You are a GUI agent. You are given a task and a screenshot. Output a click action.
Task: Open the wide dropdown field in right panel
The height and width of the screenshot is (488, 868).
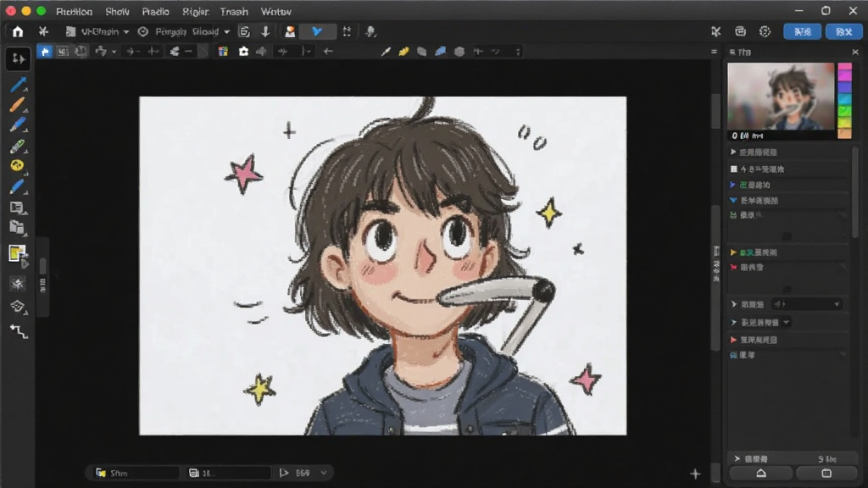[807, 304]
